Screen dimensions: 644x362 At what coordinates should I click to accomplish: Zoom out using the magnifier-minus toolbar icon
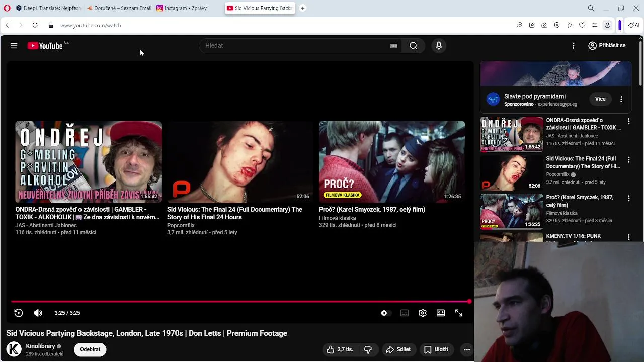[x=519, y=25]
